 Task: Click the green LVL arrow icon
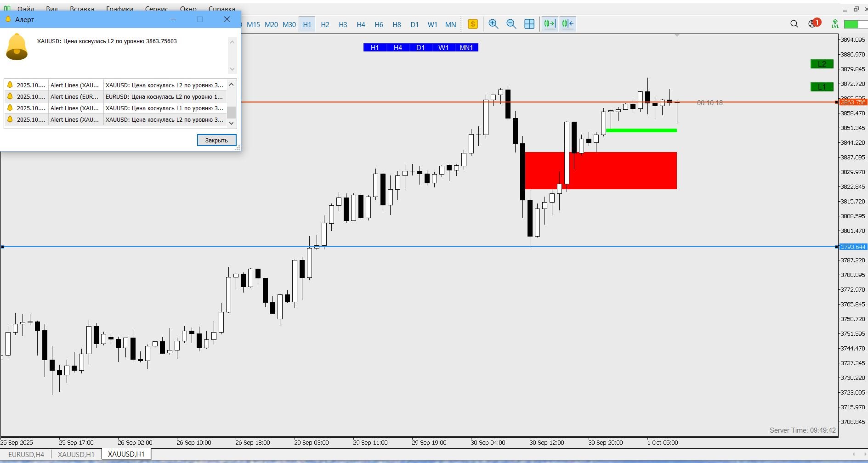click(x=835, y=24)
